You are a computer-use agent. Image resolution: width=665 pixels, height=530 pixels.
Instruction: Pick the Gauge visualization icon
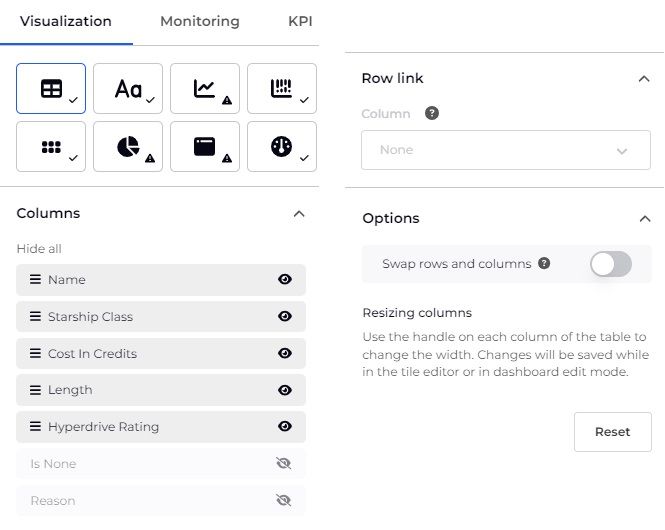point(282,147)
